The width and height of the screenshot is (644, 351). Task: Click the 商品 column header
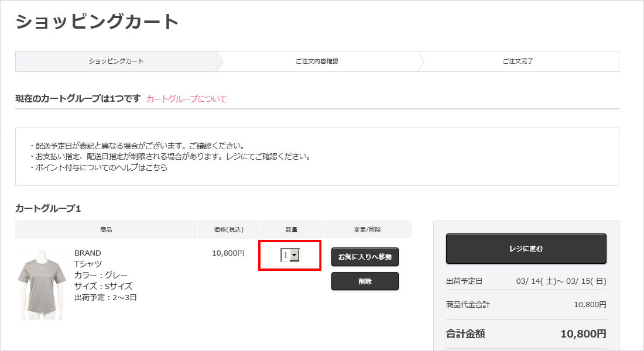pyautogui.click(x=106, y=229)
